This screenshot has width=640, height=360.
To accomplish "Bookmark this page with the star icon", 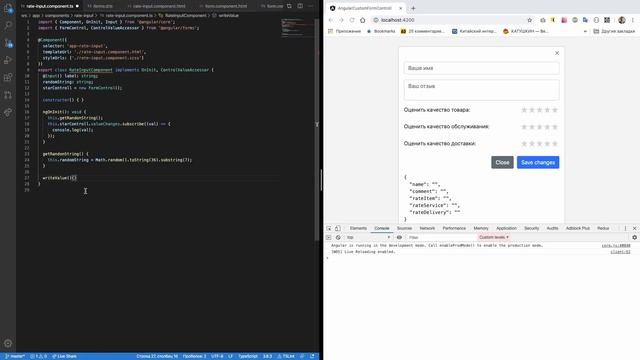I will (x=529, y=20).
